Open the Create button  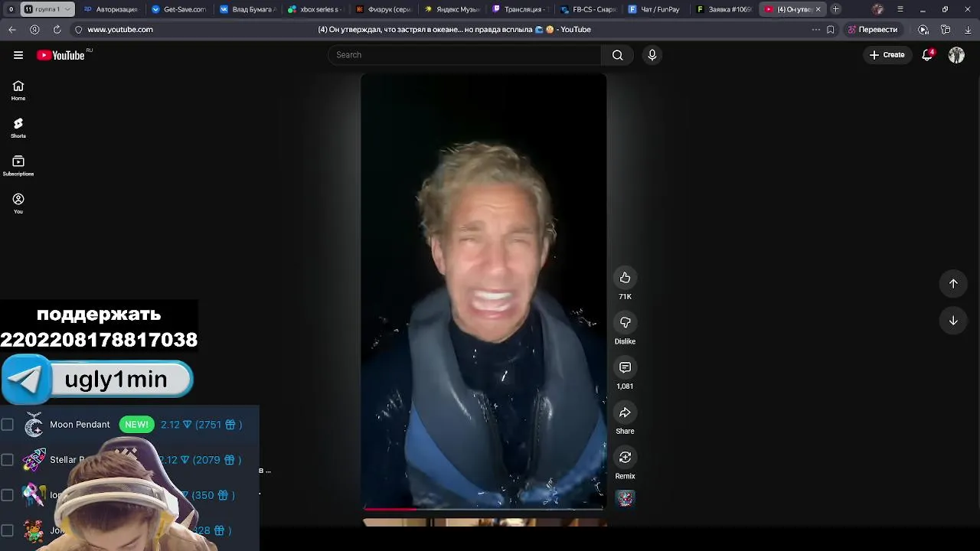tap(887, 55)
